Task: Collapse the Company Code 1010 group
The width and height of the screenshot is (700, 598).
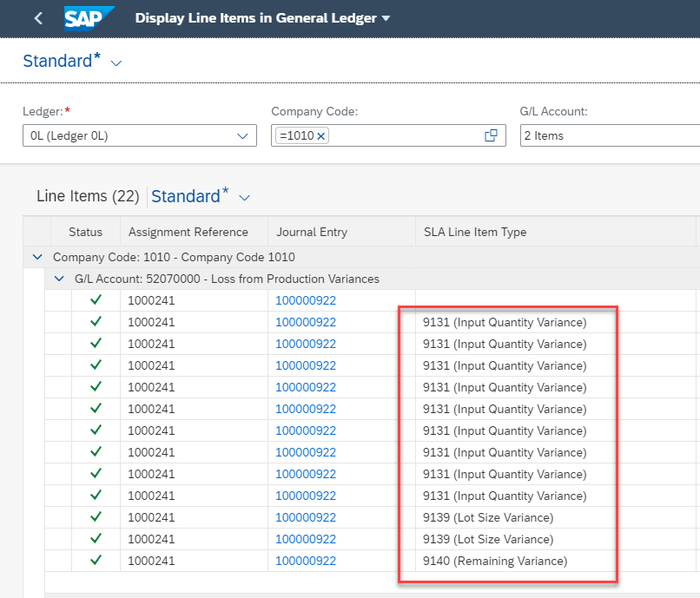Action: tap(37, 257)
